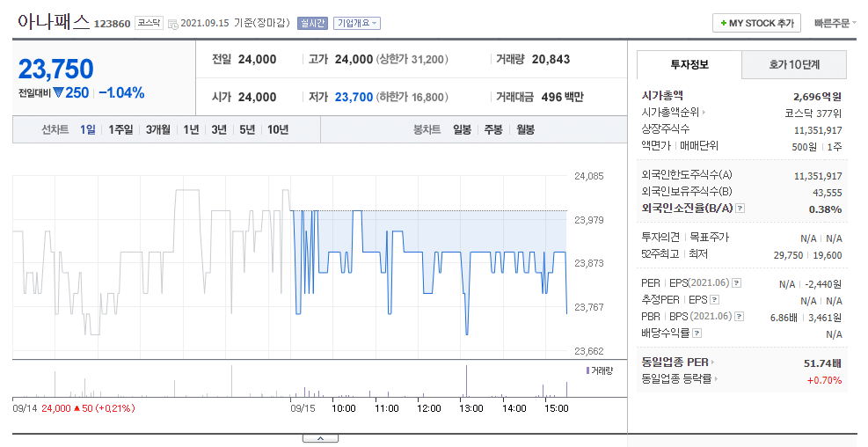Switch to the 호가10단계 tab

point(794,65)
